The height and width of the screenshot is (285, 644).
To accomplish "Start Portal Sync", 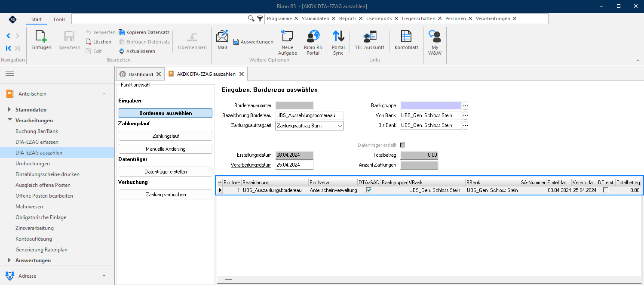I will coord(338,43).
